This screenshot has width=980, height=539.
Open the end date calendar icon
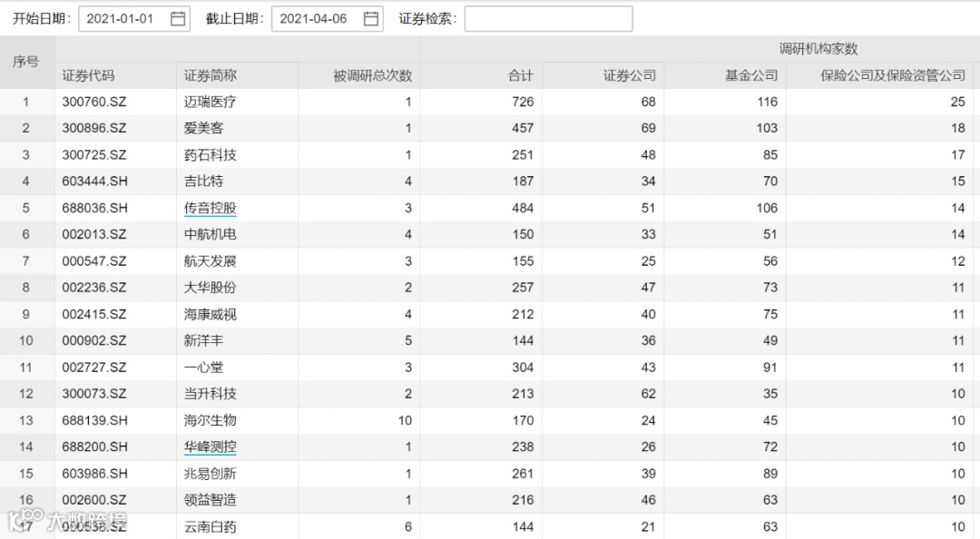click(x=370, y=19)
